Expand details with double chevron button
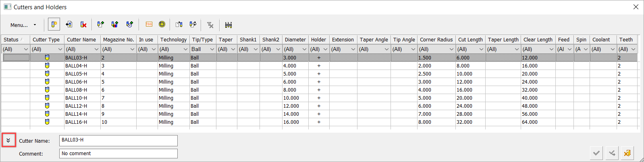The image size is (644, 162). tap(8, 140)
